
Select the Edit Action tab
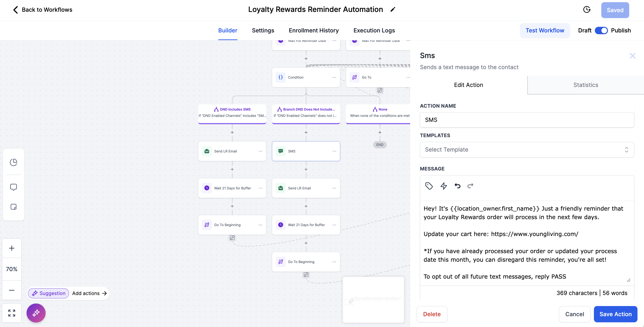[x=469, y=85]
